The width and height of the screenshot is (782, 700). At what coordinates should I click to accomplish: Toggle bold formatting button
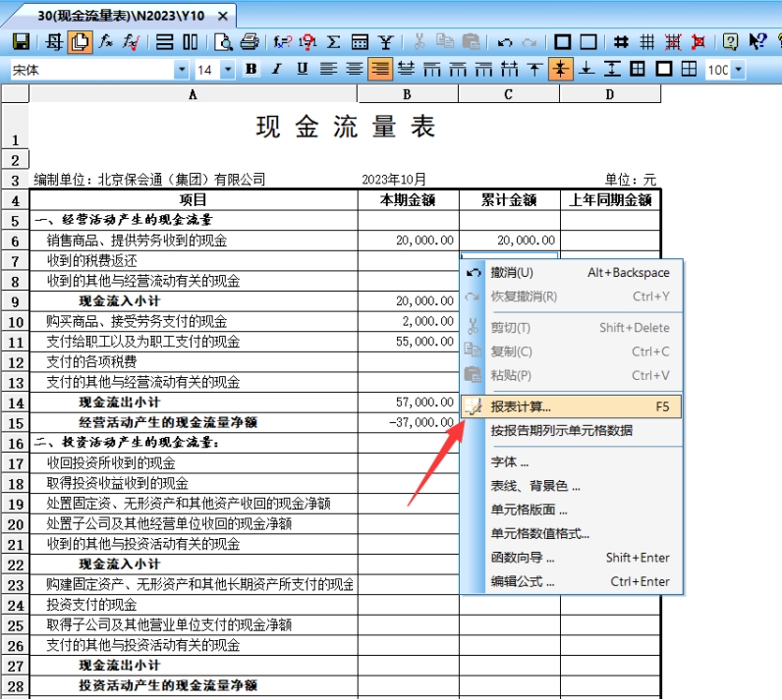(x=251, y=69)
